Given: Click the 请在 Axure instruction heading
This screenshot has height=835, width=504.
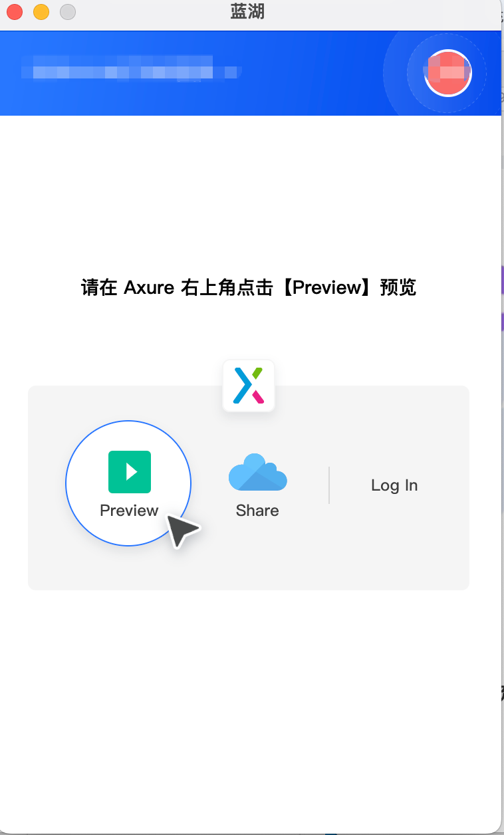Looking at the screenshot, I should coord(249,288).
